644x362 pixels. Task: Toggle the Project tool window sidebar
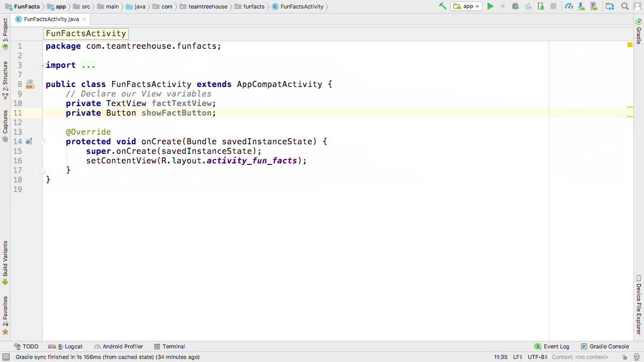pos(5,28)
